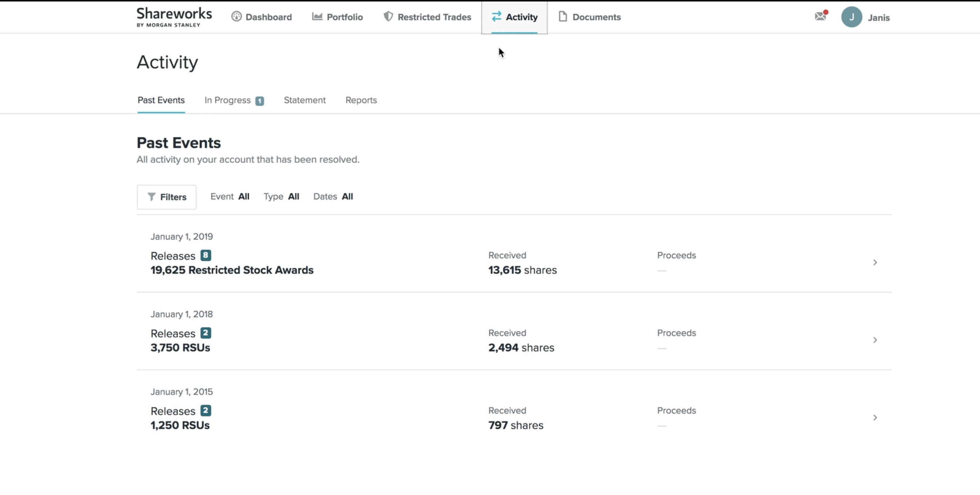The width and height of the screenshot is (980, 495).
Task: Switch to the In Progress tab
Action: [234, 100]
